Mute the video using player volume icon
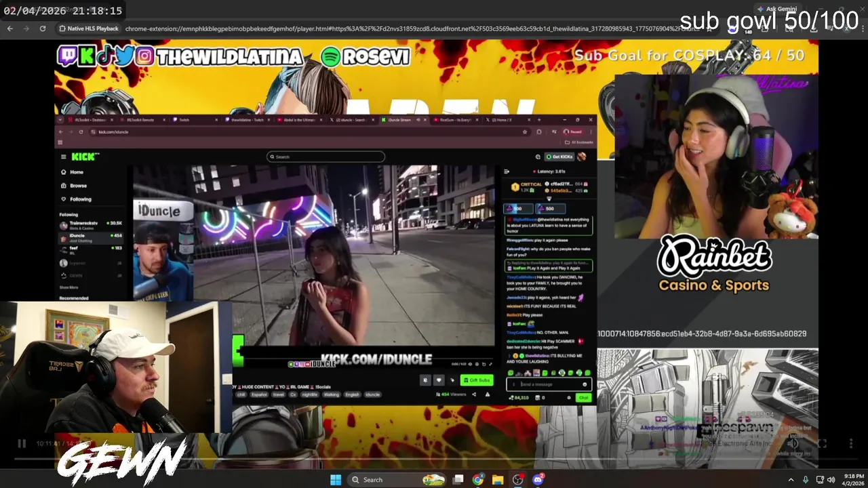Screen dimensions: 868x488 point(792,443)
